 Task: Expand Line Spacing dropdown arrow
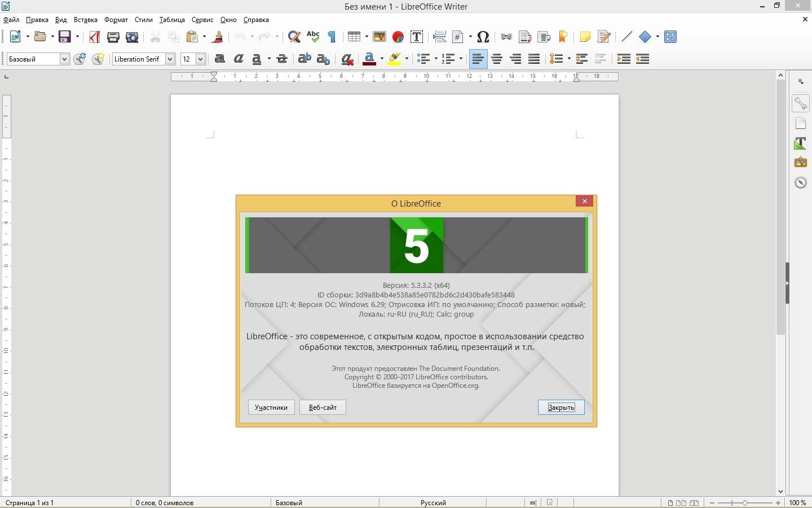click(569, 59)
